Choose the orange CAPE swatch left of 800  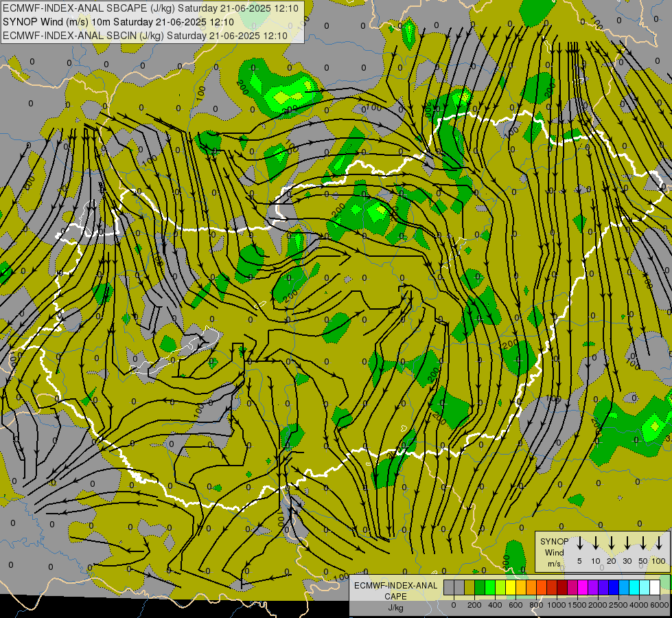coord(532,587)
